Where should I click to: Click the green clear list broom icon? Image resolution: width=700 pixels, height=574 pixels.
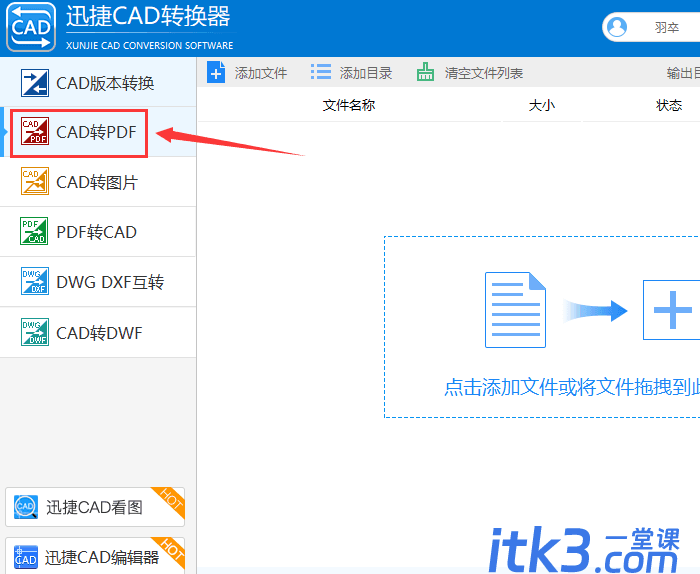point(425,72)
